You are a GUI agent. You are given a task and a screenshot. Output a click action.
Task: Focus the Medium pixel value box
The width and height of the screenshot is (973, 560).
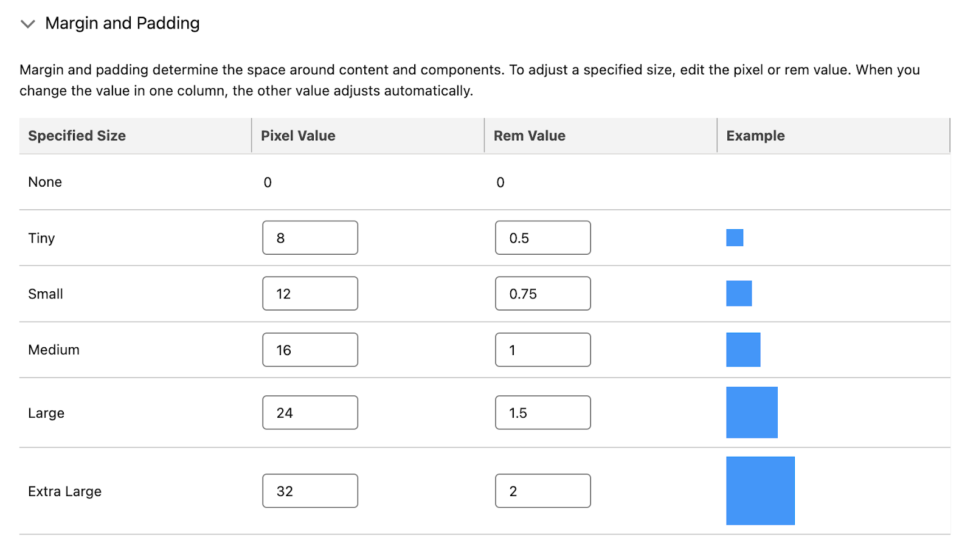tap(310, 350)
